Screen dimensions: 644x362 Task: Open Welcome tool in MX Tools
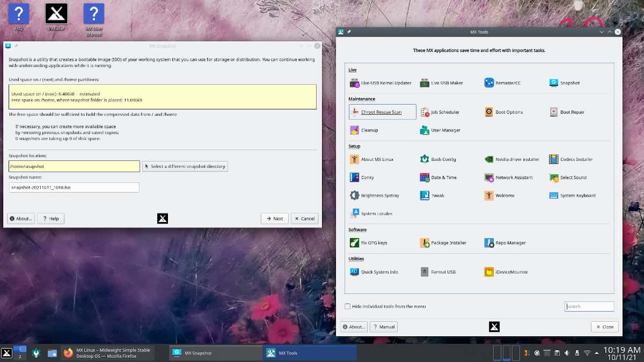499,196
